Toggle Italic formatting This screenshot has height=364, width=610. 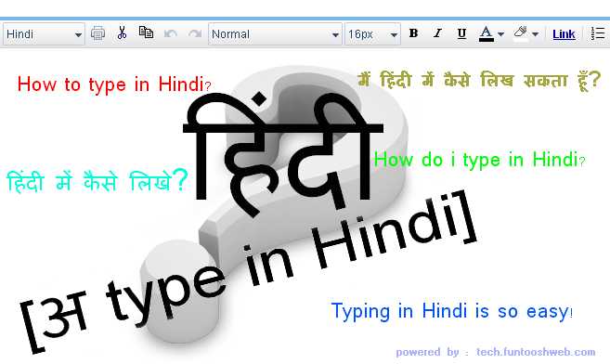click(x=437, y=33)
